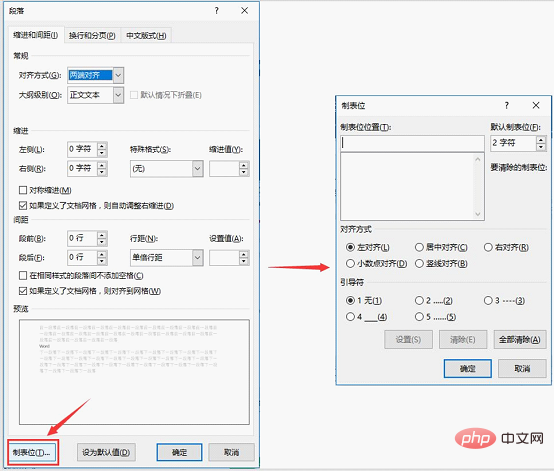Open the 对齐方式 dropdown in 段落 dialog

[118, 75]
